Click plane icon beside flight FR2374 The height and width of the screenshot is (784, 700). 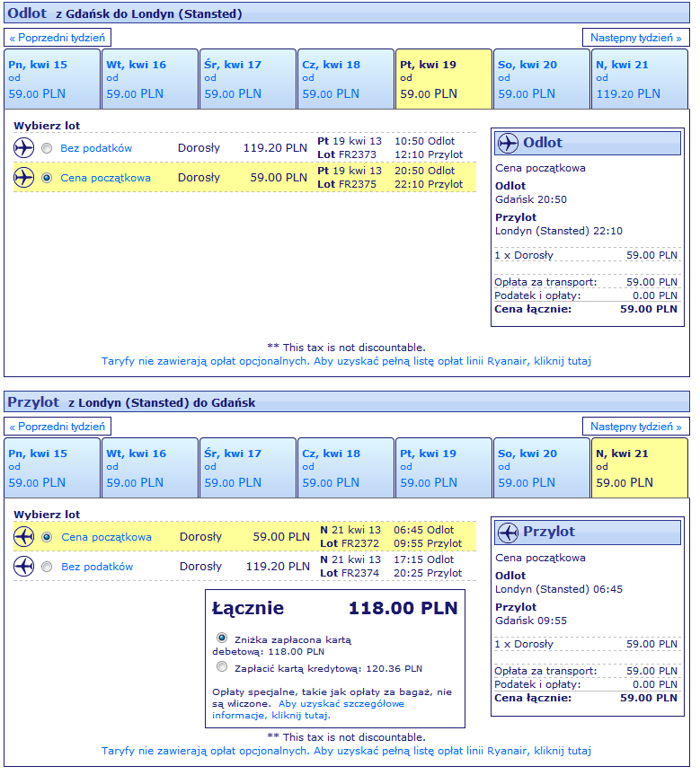(x=23, y=567)
